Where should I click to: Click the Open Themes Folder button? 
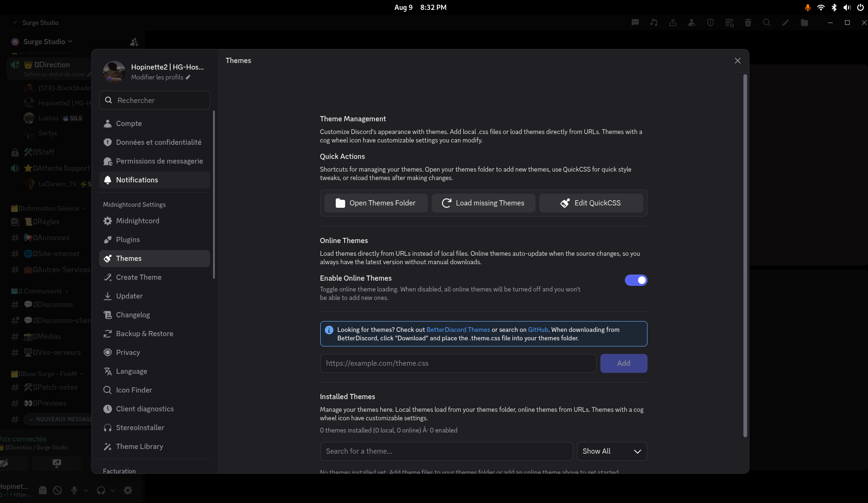376,203
